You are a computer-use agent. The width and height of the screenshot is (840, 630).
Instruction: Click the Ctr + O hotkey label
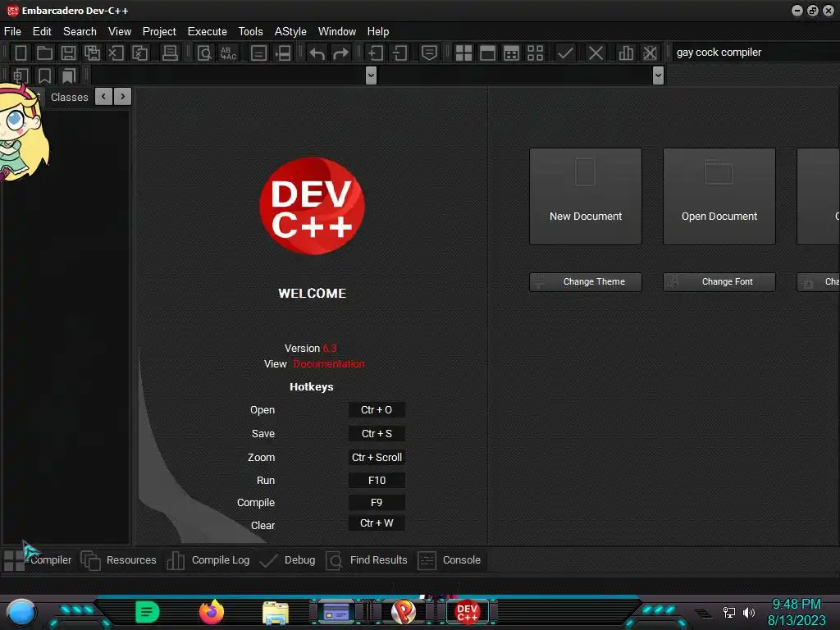[377, 410]
